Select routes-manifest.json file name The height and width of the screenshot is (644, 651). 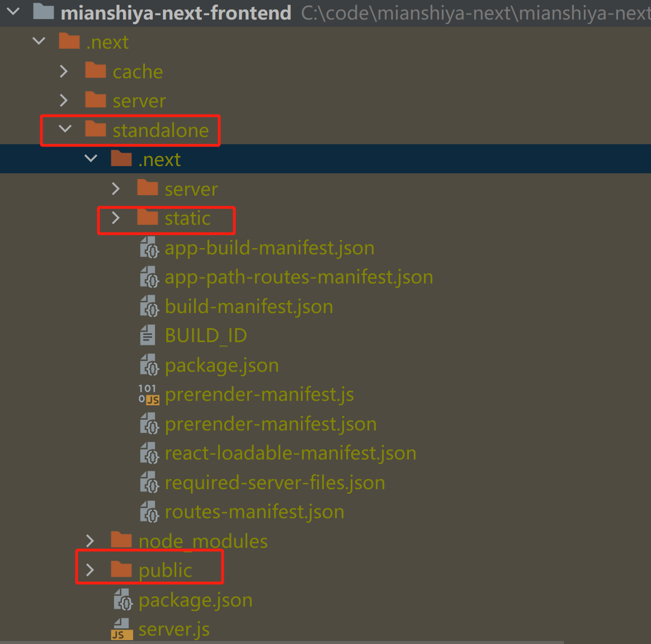(x=254, y=512)
